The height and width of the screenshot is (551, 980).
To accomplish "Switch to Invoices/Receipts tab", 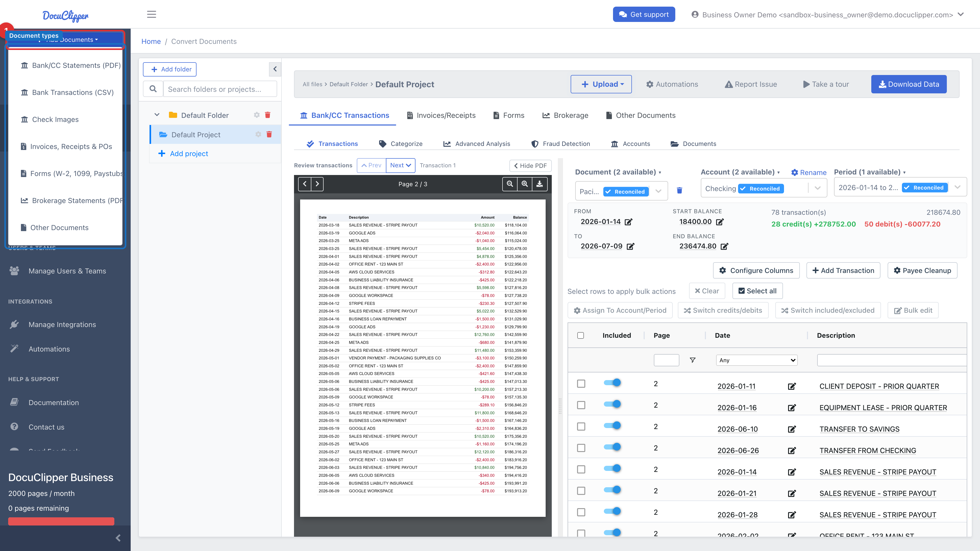I will (x=441, y=115).
